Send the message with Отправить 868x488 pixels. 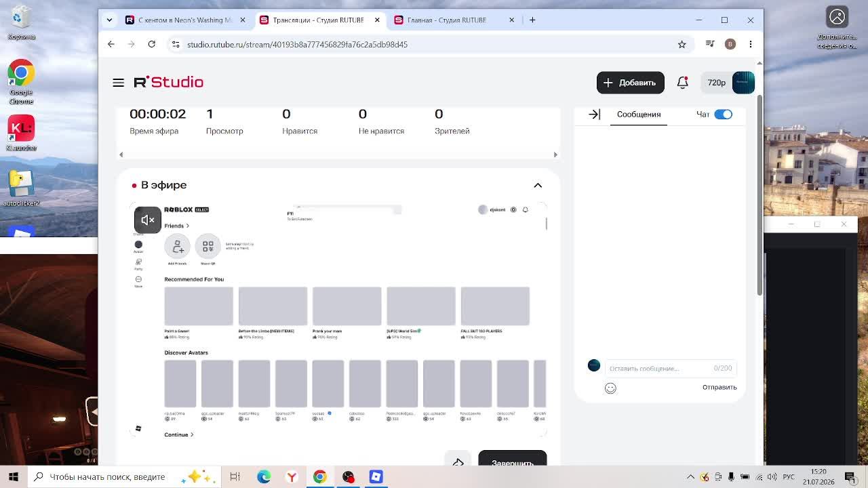tap(719, 387)
